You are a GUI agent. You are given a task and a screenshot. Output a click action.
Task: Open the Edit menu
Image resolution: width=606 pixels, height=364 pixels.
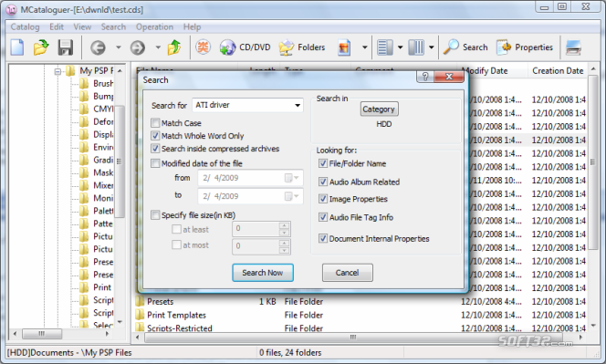(x=57, y=26)
